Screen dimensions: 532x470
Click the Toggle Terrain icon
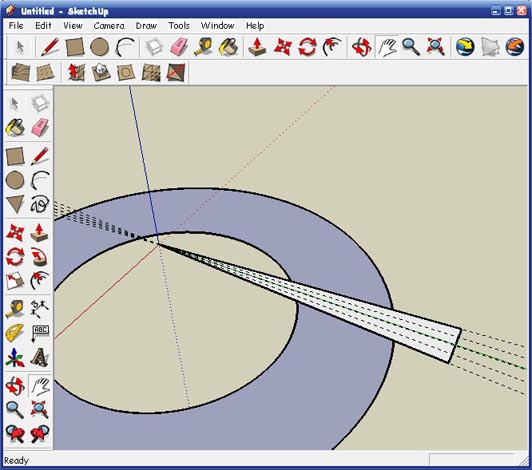[x=490, y=47]
